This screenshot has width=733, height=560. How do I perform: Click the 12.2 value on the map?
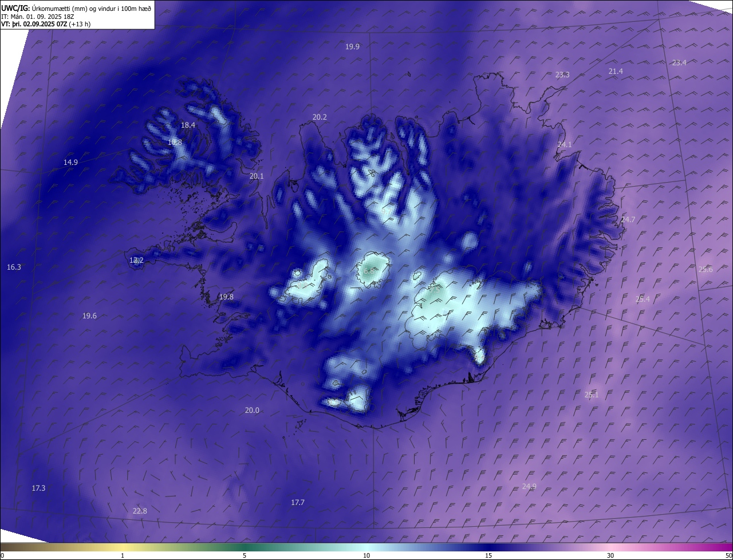tap(136, 260)
